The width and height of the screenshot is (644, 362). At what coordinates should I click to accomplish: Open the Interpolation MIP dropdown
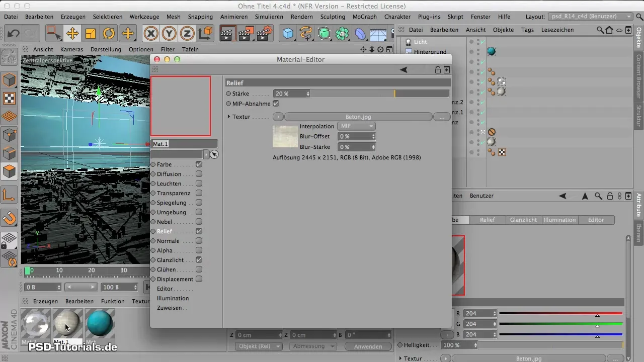coord(356,126)
